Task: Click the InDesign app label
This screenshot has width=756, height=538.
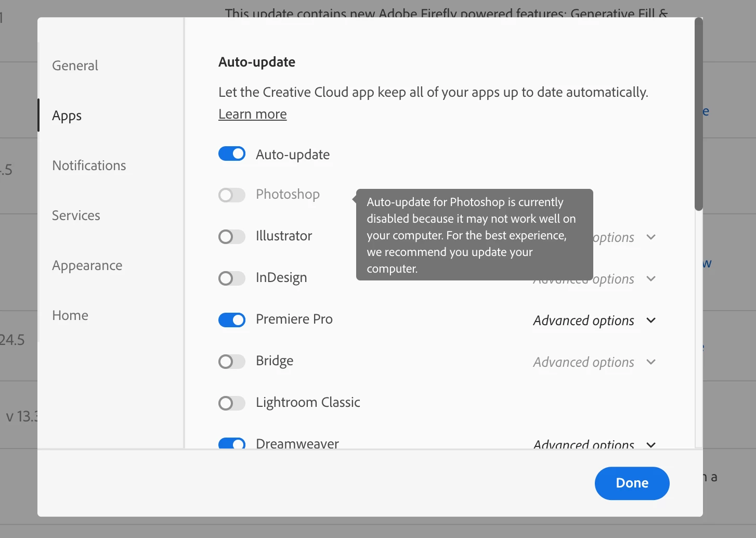Action: pyautogui.click(x=281, y=277)
